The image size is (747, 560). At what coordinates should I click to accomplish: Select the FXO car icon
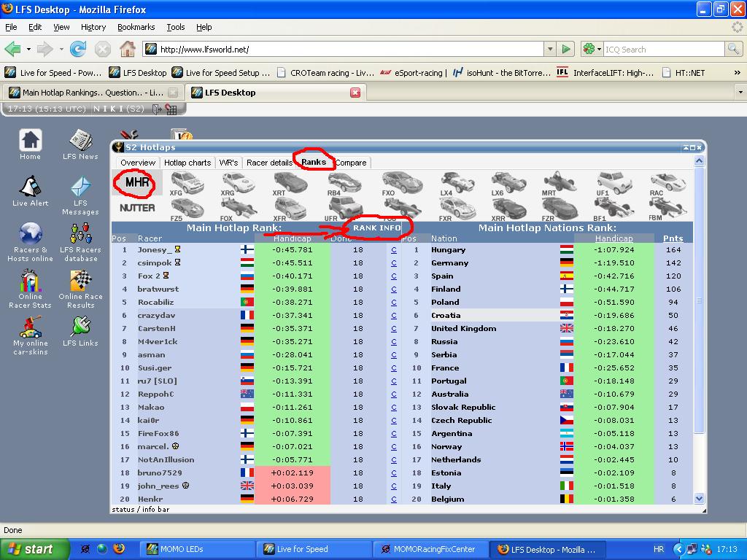click(x=402, y=184)
